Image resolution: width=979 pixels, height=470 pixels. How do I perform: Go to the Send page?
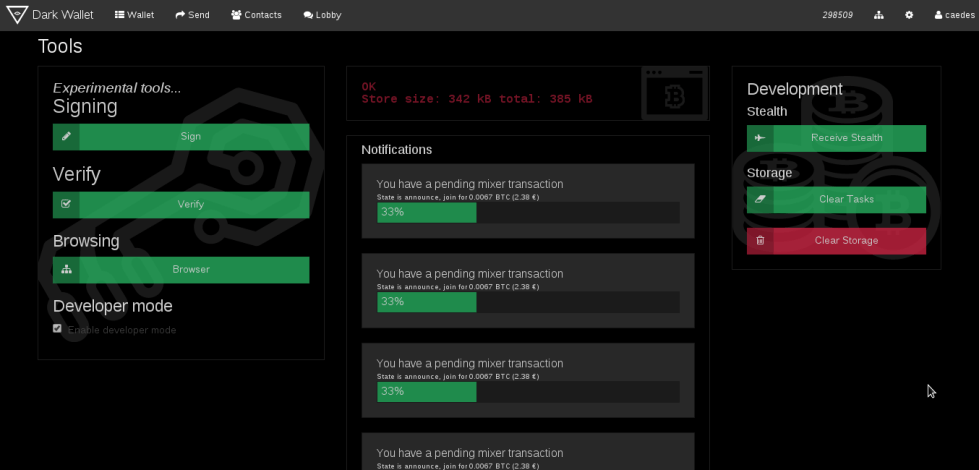click(x=192, y=15)
